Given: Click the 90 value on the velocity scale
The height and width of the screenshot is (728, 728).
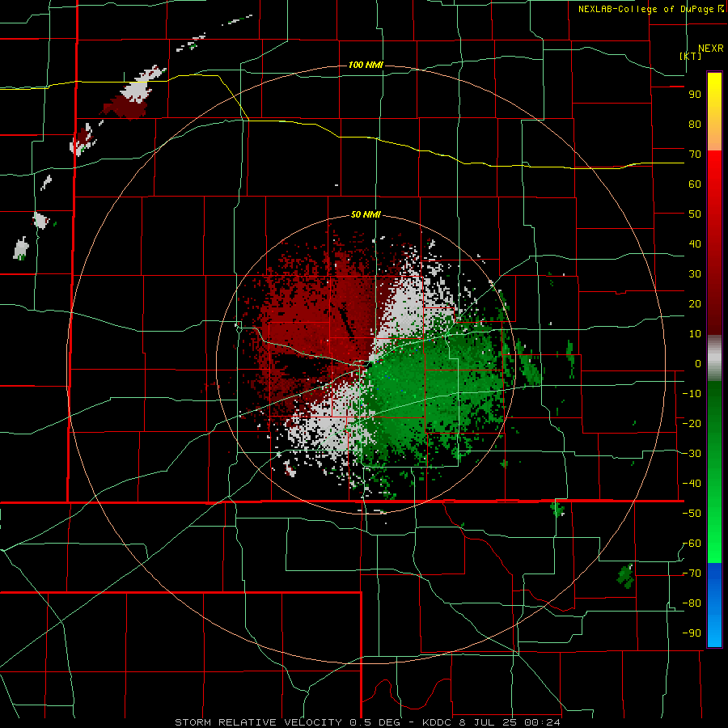Looking at the screenshot, I should click(x=695, y=95).
